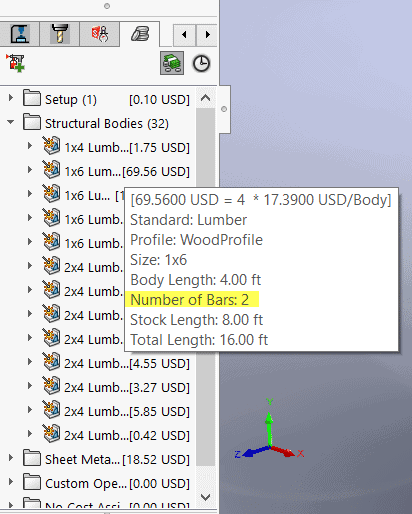Click the scrollbar down arrow
Image resolution: width=412 pixels, height=514 pixels.
(206, 497)
